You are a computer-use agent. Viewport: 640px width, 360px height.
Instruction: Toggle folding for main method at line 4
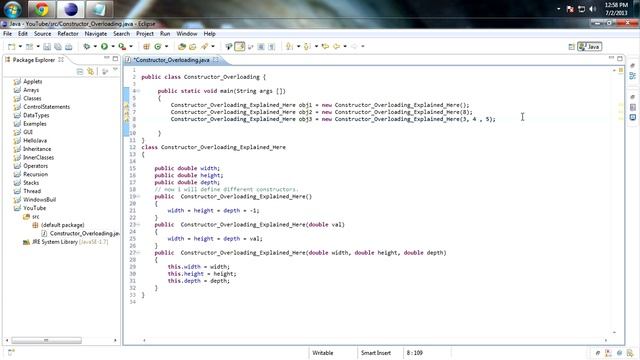(139, 91)
